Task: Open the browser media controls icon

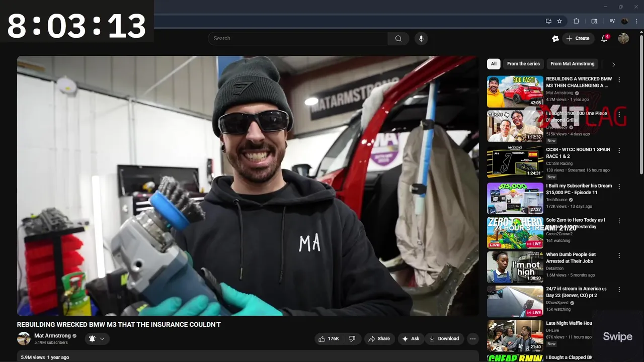Action: 612,21
